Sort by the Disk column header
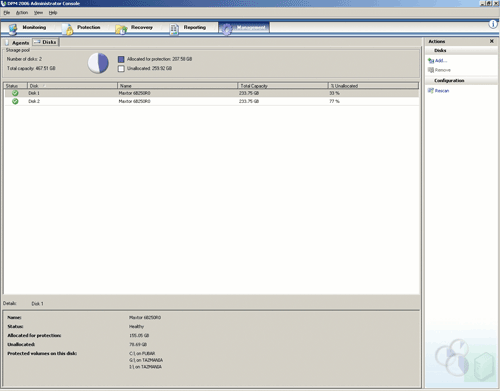 (72, 86)
